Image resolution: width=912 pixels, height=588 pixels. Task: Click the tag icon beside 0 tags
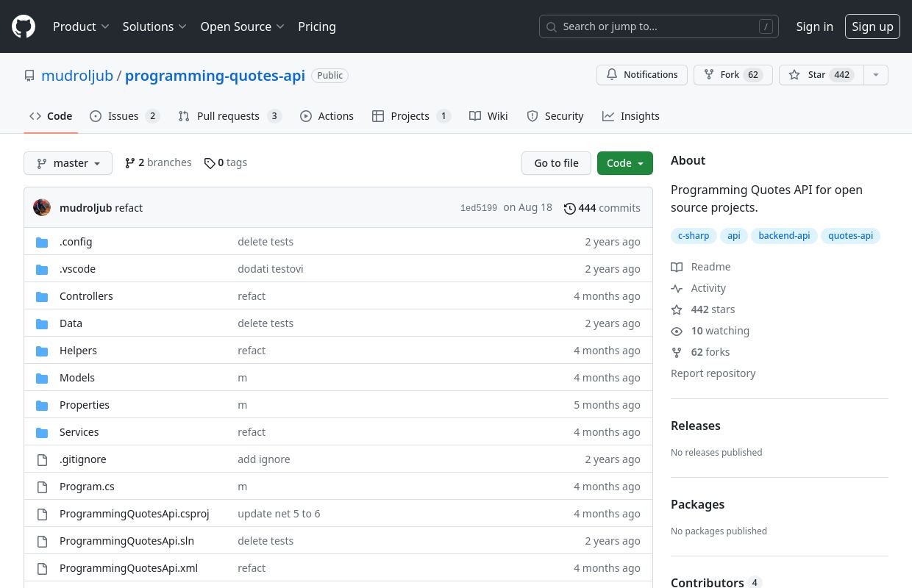tap(210, 163)
